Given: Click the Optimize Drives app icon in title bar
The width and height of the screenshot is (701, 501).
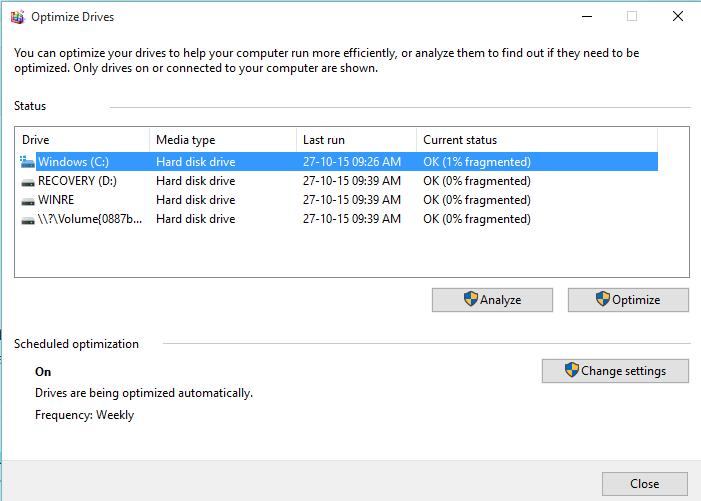Looking at the screenshot, I should pyautogui.click(x=18, y=17).
